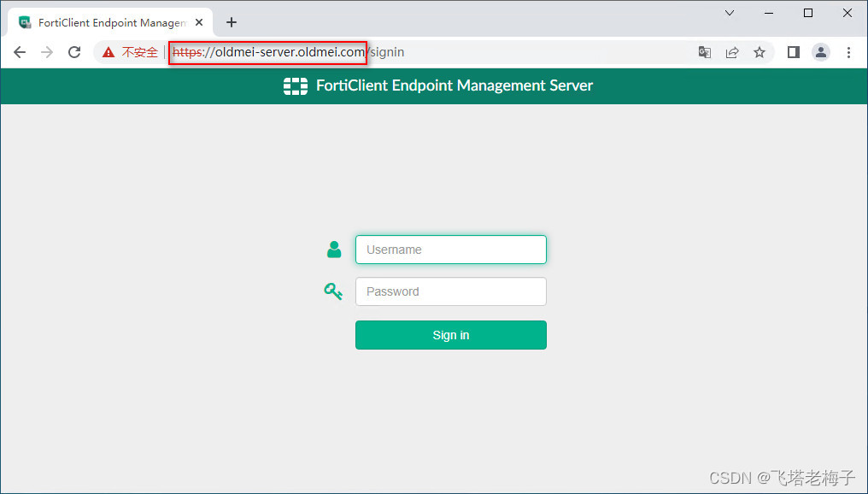The image size is (868, 494).
Task: Open the browser side panel icon
Action: pos(793,52)
